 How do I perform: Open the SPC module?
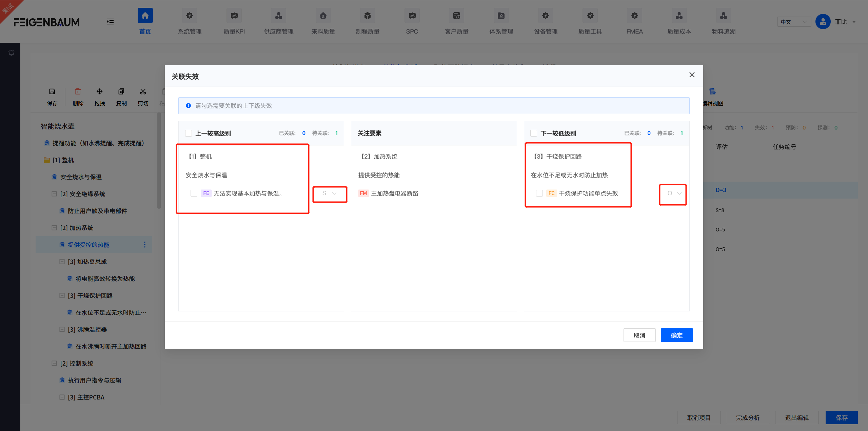[412, 21]
